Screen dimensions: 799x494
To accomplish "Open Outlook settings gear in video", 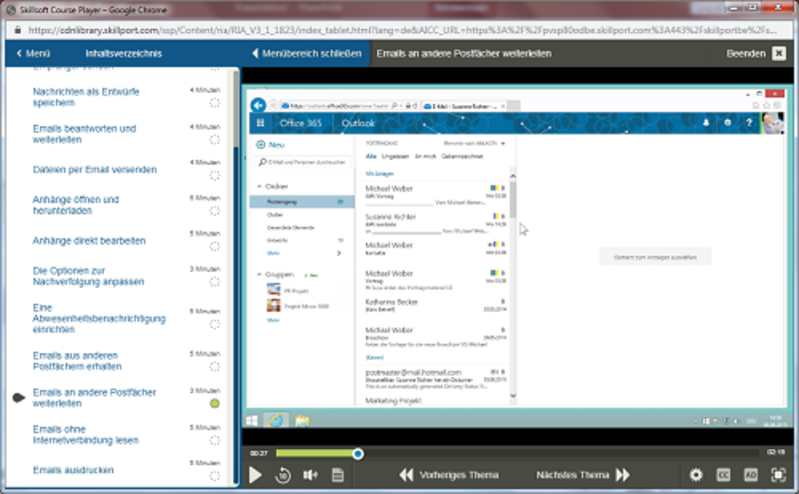I will [x=727, y=123].
